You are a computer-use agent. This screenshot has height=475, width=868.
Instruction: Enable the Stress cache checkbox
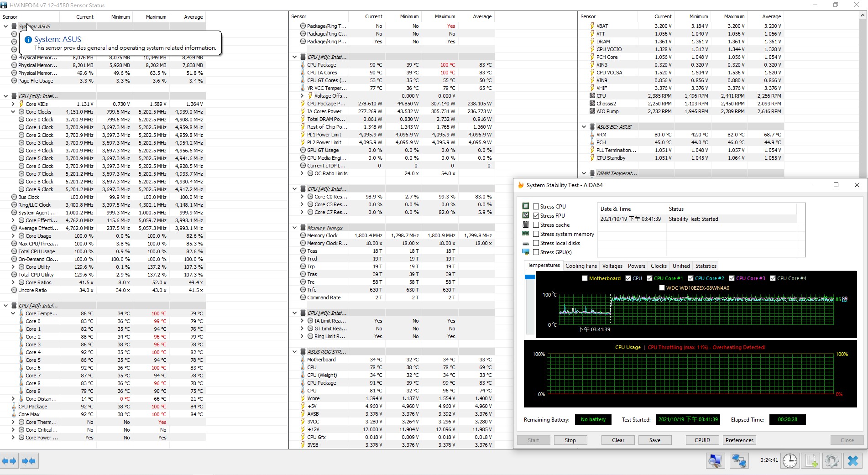point(536,225)
